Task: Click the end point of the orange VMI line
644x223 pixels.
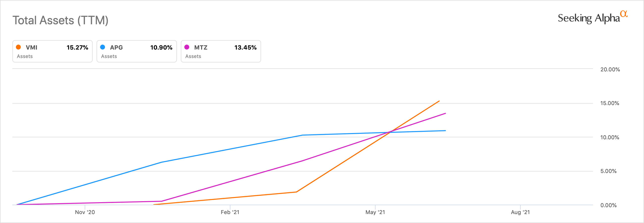Action: pos(439,101)
